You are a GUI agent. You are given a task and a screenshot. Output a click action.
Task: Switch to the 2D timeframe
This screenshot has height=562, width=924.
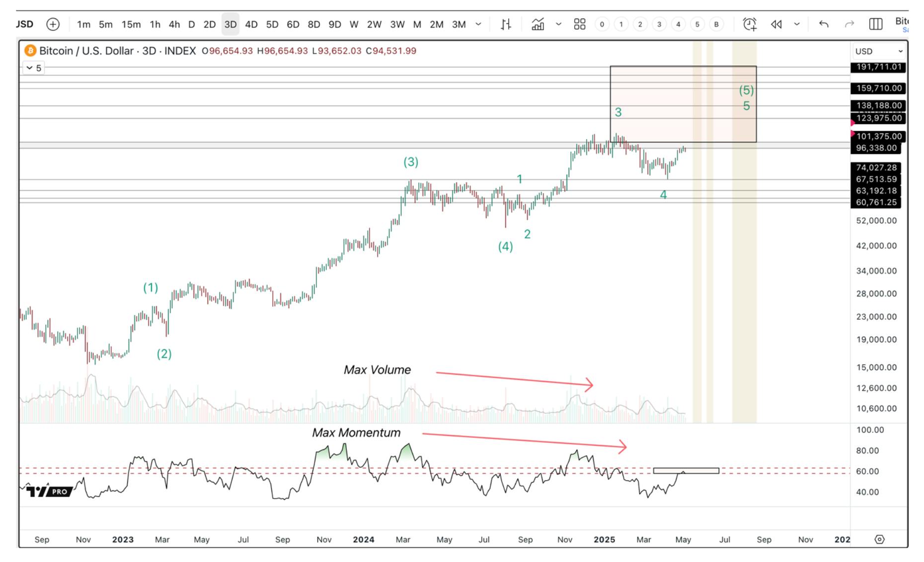point(210,24)
